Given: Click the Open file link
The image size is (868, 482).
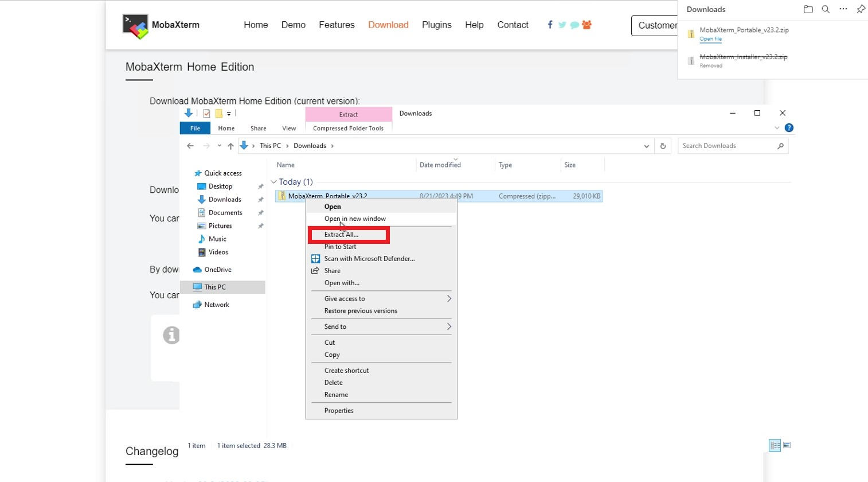Looking at the screenshot, I should tap(710, 39).
